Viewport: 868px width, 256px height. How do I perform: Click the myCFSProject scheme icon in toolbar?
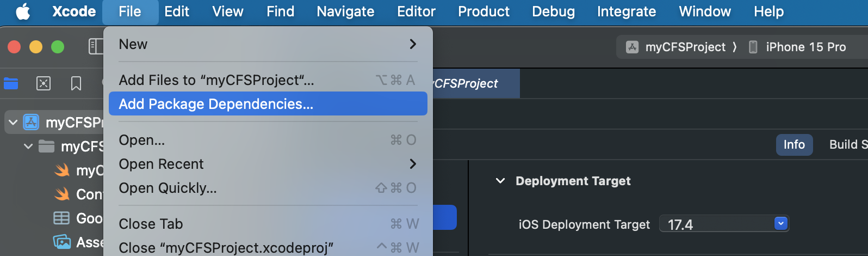point(632,47)
